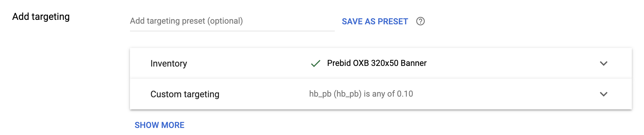Open Custom targeting using its down arrow
The width and height of the screenshot is (644, 135).
(x=603, y=94)
